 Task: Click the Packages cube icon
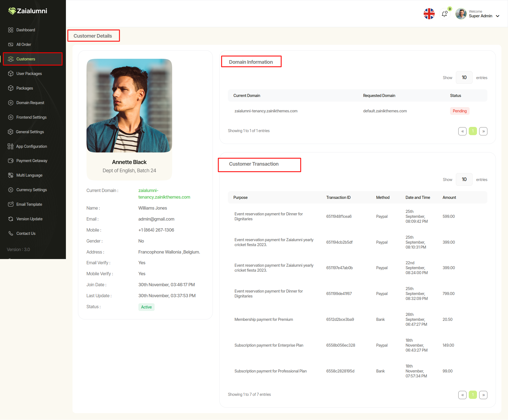(11, 88)
